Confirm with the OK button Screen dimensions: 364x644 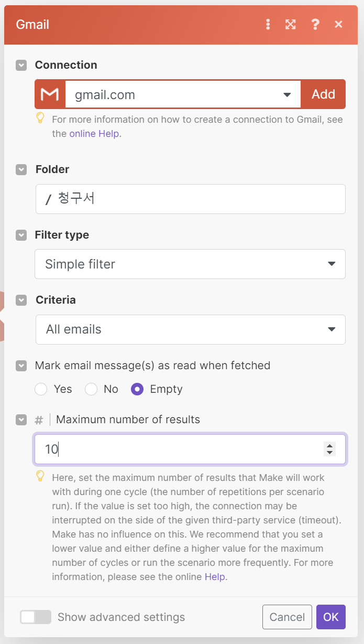coord(331,617)
